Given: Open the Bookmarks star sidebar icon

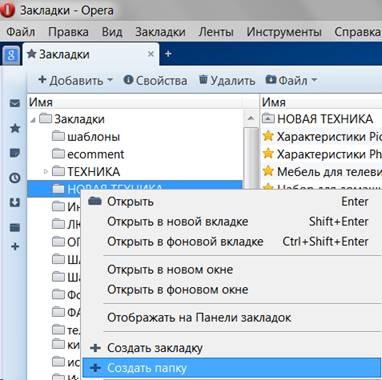Looking at the screenshot, I should pyautogui.click(x=15, y=128).
